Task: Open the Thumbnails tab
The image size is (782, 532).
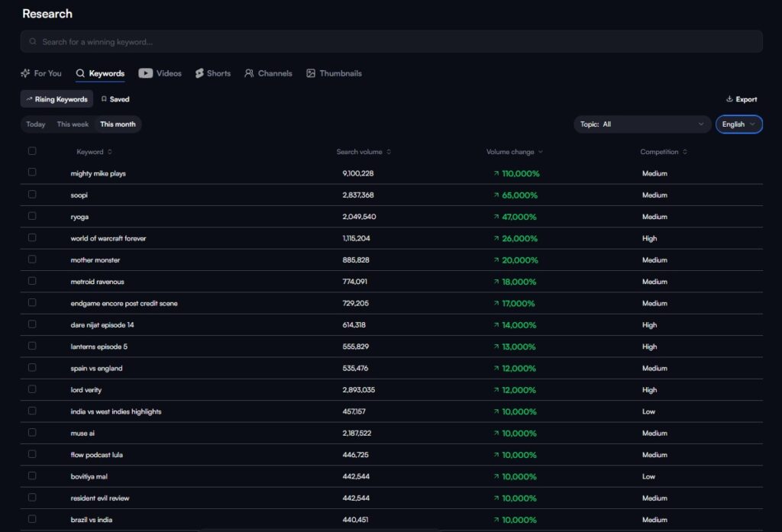Action: pyautogui.click(x=334, y=73)
